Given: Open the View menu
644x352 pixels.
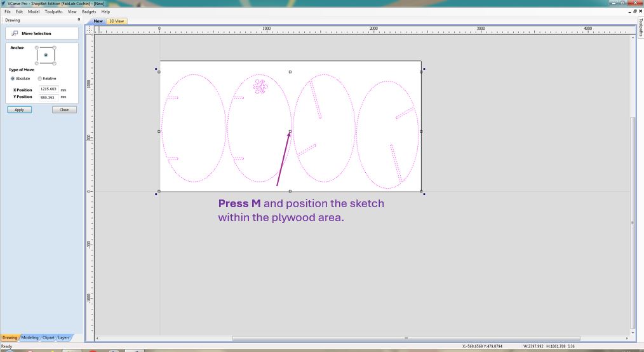Looking at the screenshot, I should coord(72,11).
